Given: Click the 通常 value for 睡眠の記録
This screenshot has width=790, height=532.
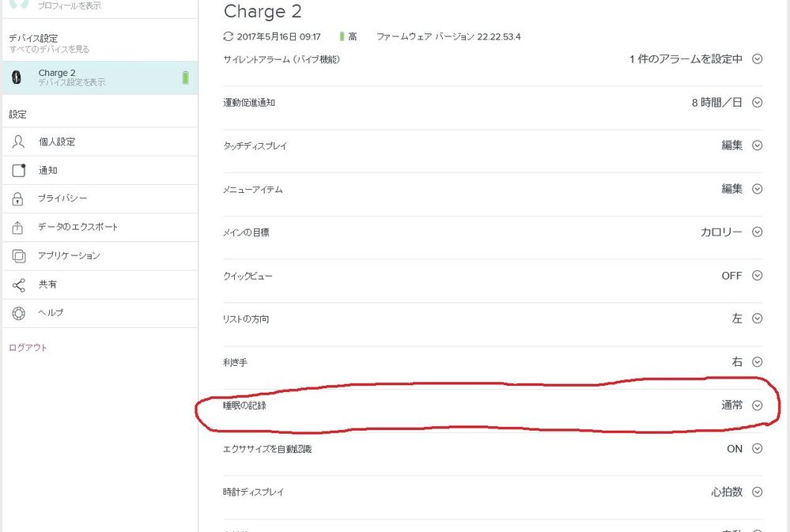Looking at the screenshot, I should [x=731, y=405].
